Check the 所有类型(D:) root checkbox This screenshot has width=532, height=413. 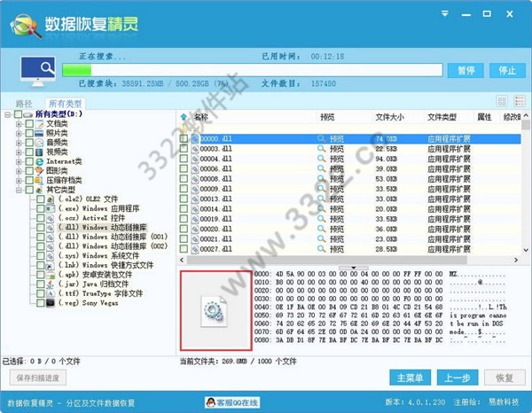click(x=19, y=114)
